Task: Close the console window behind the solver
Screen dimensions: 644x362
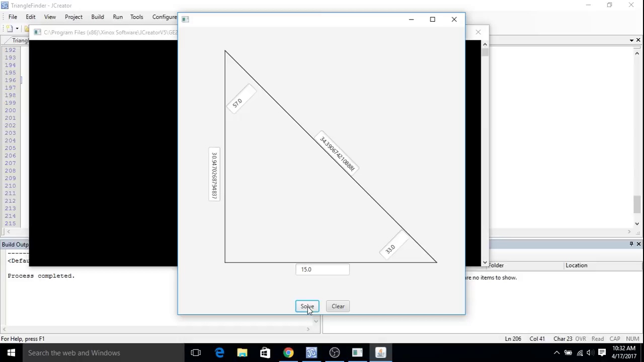Action: pos(478,32)
